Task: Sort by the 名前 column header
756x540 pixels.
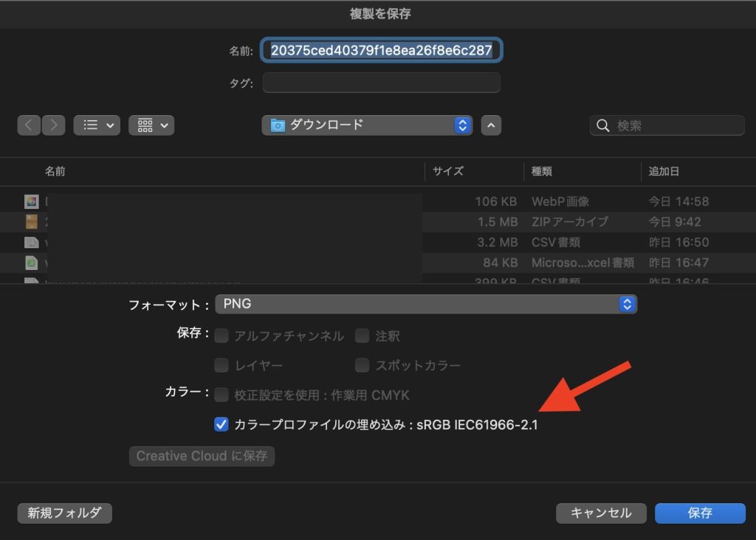Action: (x=55, y=171)
